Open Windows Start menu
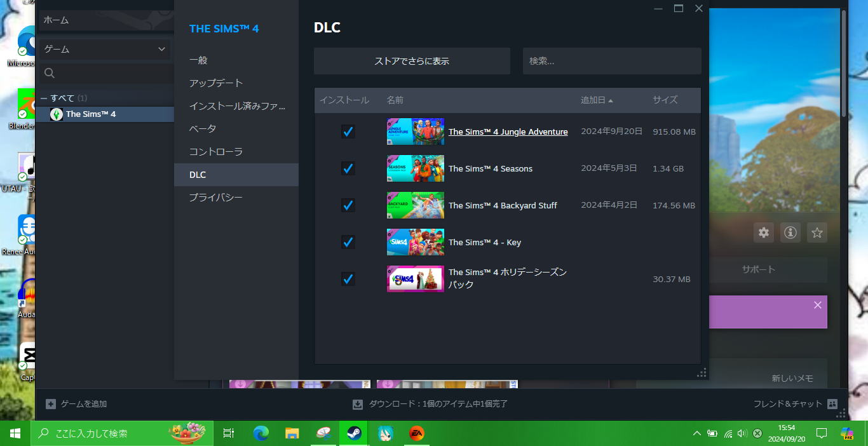This screenshot has height=446, width=868. point(15,433)
